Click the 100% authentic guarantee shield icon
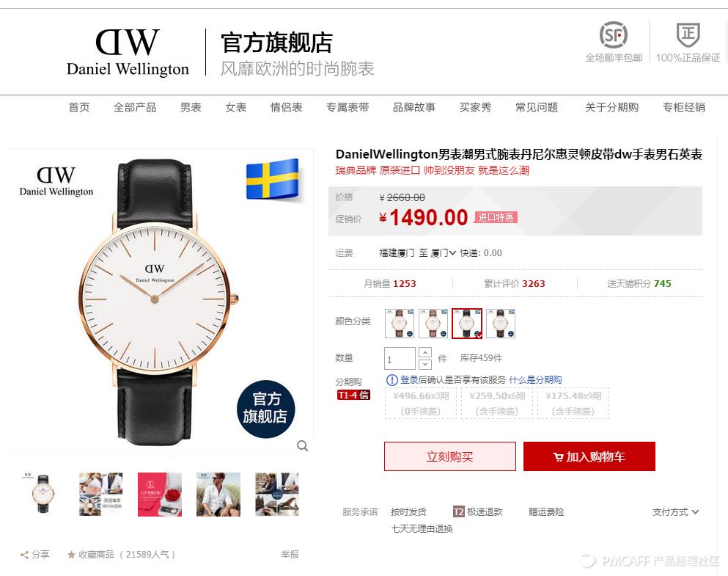This screenshot has height=576, width=728. (688, 34)
